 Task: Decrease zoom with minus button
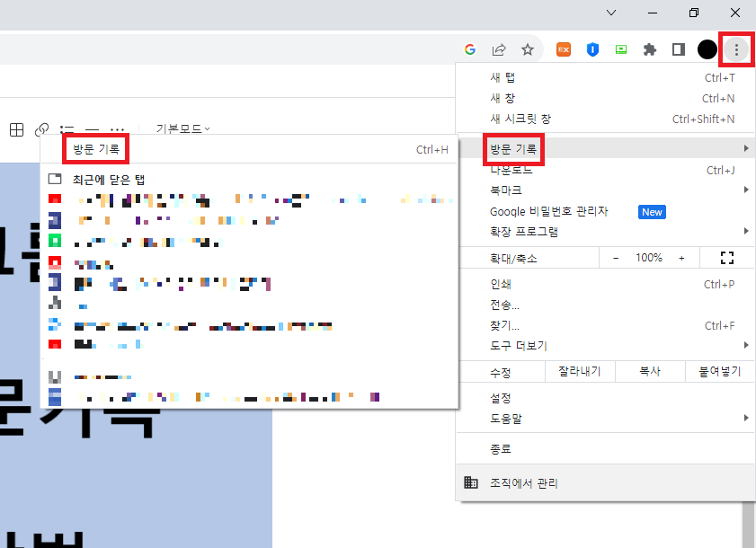click(x=616, y=259)
